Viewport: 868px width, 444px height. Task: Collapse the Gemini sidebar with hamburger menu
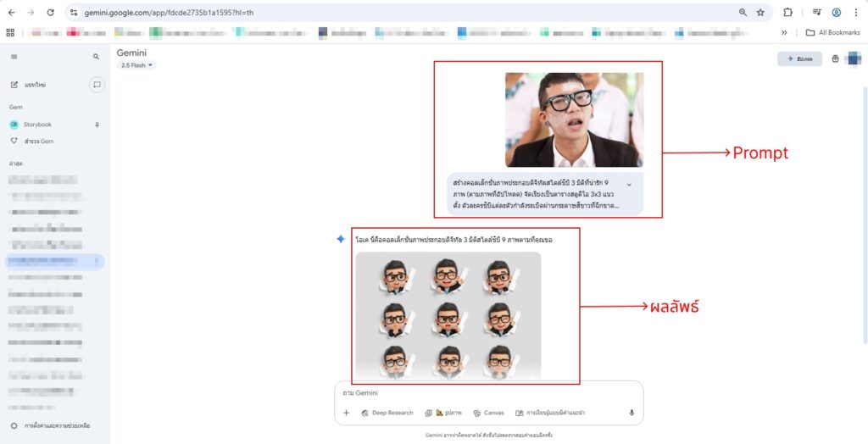click(14, 57)
